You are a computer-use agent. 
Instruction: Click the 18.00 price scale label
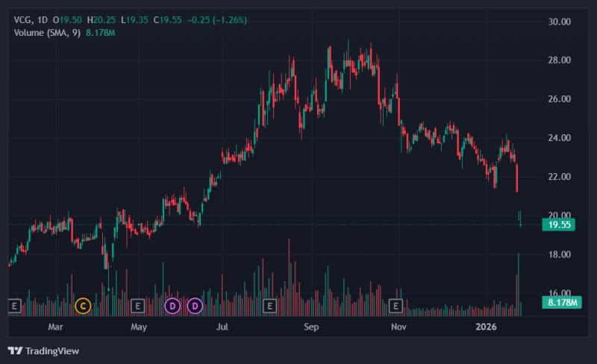[559, 254]
